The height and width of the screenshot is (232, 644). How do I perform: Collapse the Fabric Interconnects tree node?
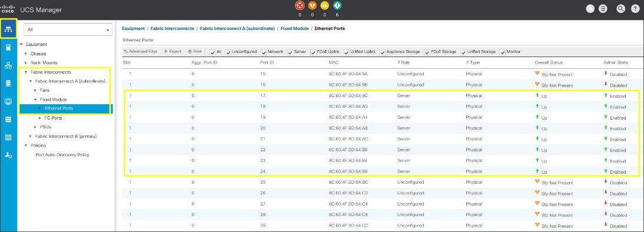coord(26,72)
